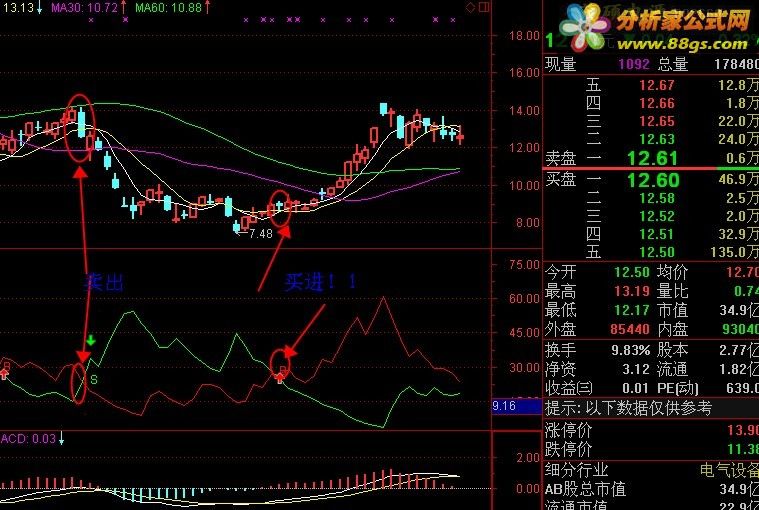Click the ACD: 0.03 indicator label

point(28,439)
